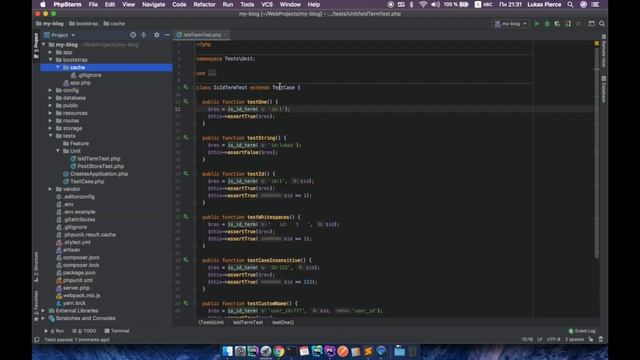Click the locate-in-tree target icon in Project panel
The width and height of the screenshot is (640, 360).
tap(133, 35)
